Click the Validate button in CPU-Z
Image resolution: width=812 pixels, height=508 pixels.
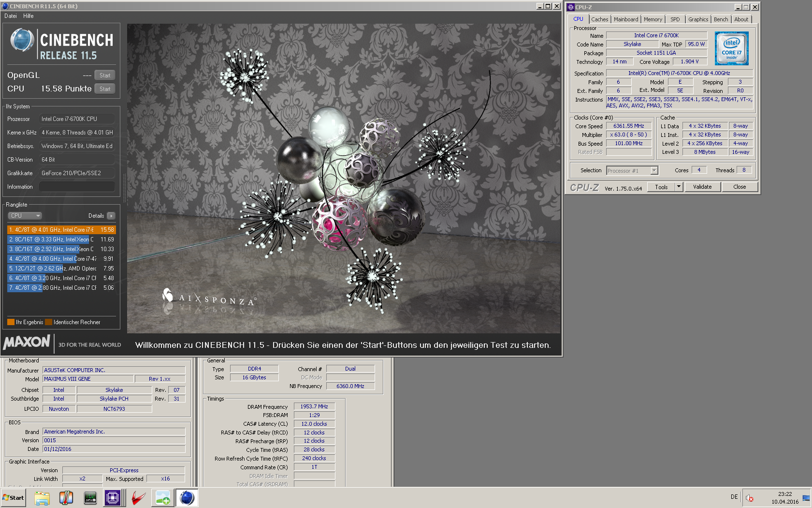pos(702,187)
